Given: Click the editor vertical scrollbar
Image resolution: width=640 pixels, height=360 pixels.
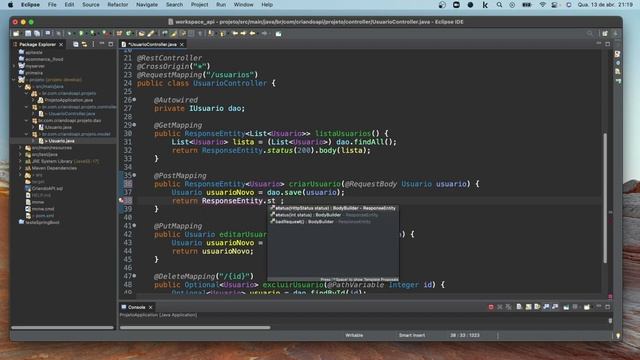Looking at the screenshot, I should (x=605, y=198).
